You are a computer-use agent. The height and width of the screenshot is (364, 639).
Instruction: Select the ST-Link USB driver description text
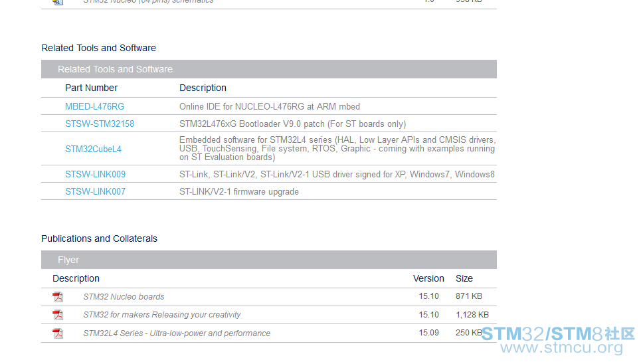click(x=337, y=175)
